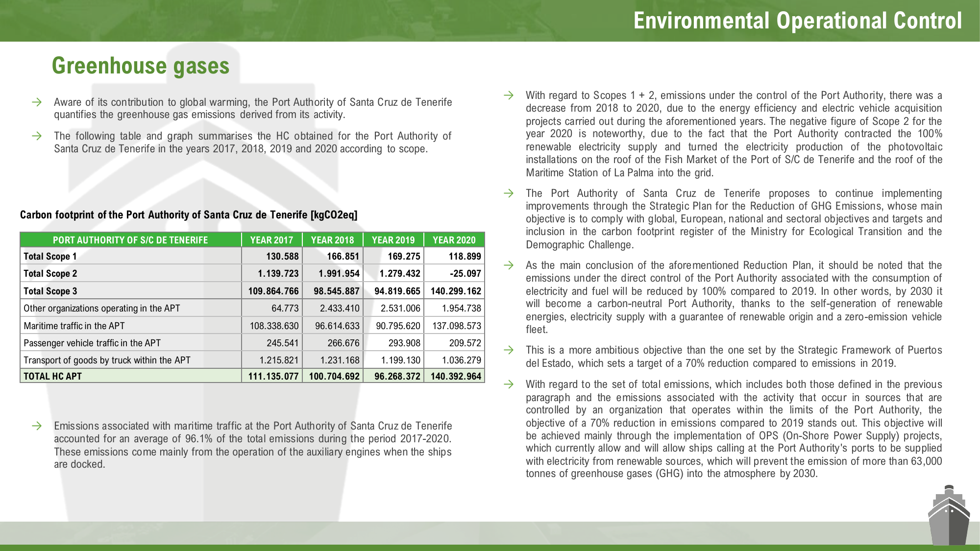This screenshot has width=980, height=551.
Task: Select the value 140.299.162 in Scope 3
Action: (x=456, y=291)
